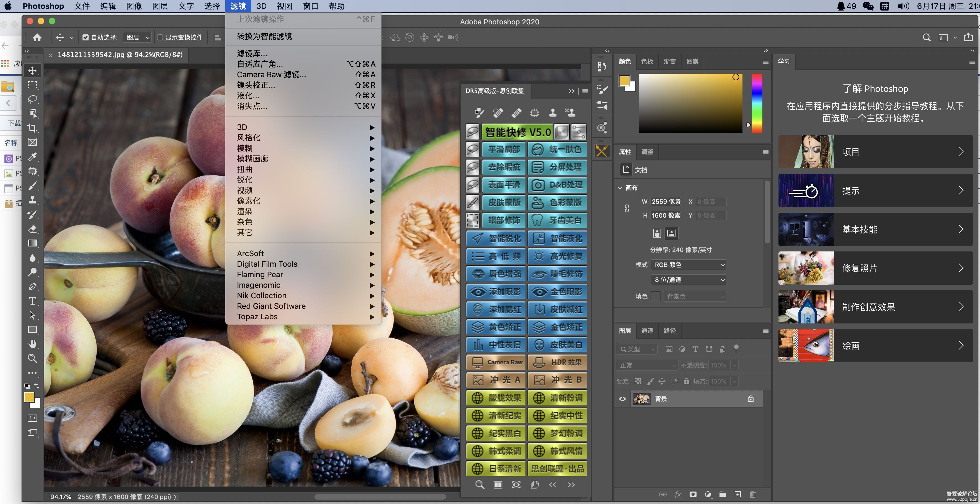Create a new group folder icon
The height and width of the screenshot is (504, 980).
point(723,494)
